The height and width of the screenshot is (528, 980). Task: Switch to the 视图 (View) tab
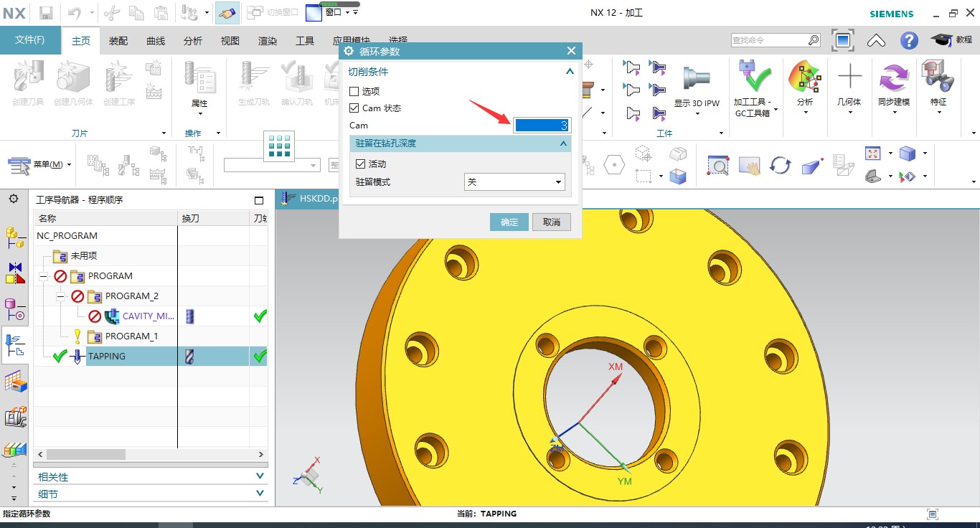pos(230,41)
